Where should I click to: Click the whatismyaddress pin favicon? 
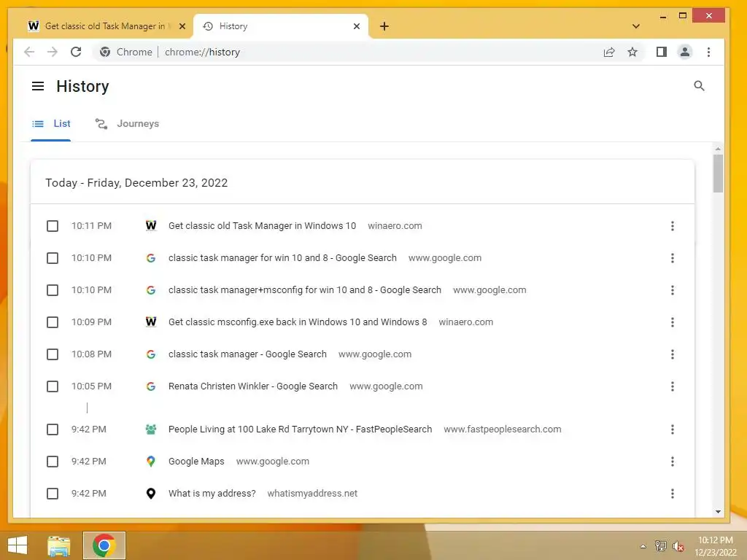(x=150, y=494)
